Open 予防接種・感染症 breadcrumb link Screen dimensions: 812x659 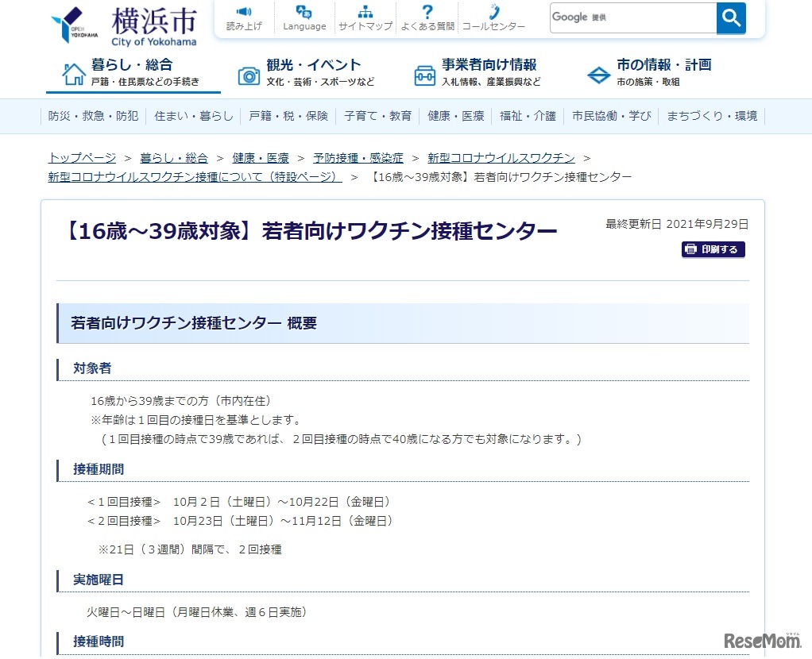point(358,158)
